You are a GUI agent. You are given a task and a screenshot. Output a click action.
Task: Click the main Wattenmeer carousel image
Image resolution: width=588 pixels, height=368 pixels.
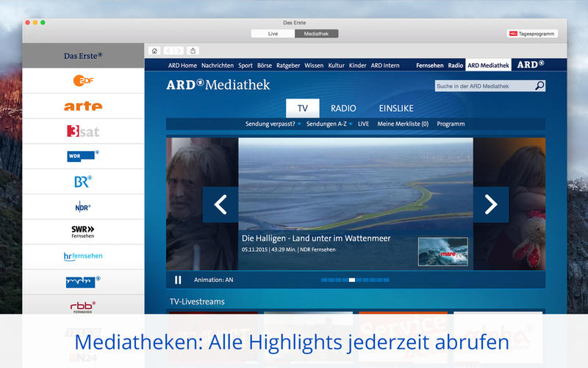[x=356, y=183]
